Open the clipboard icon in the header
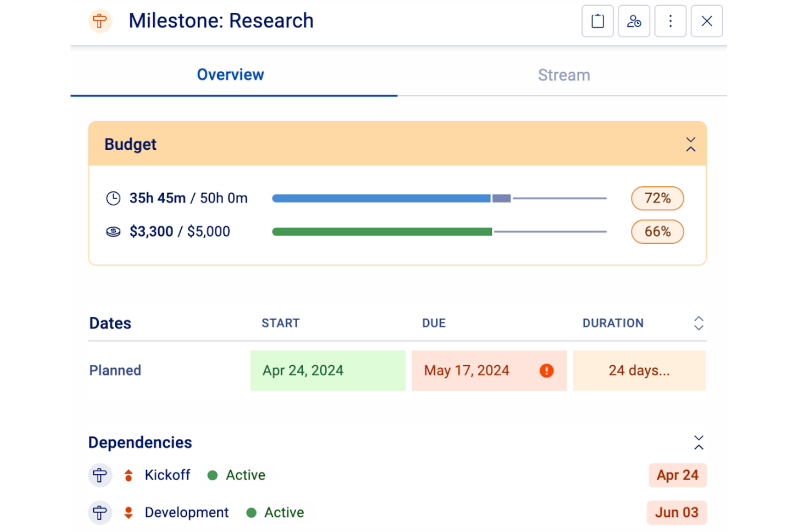 (x=597, y=21)
